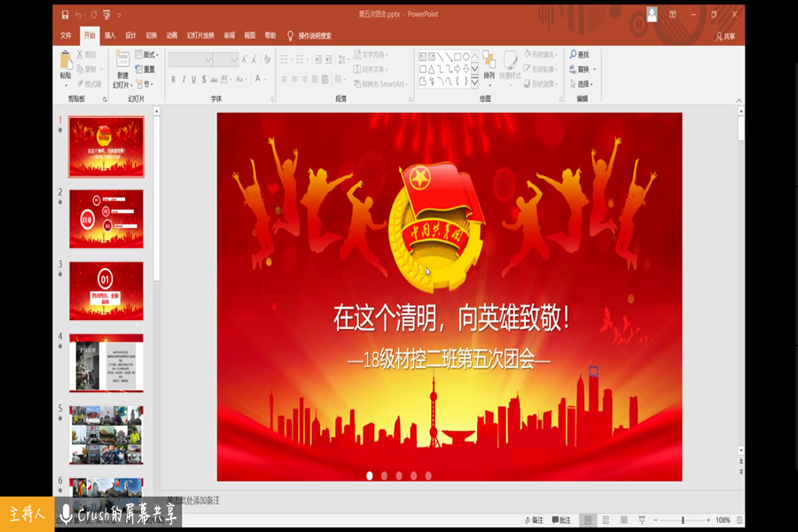This screenshot has width=798, height=532.
Task: Click the Copy (复制) icon
Action: (80, 69)
